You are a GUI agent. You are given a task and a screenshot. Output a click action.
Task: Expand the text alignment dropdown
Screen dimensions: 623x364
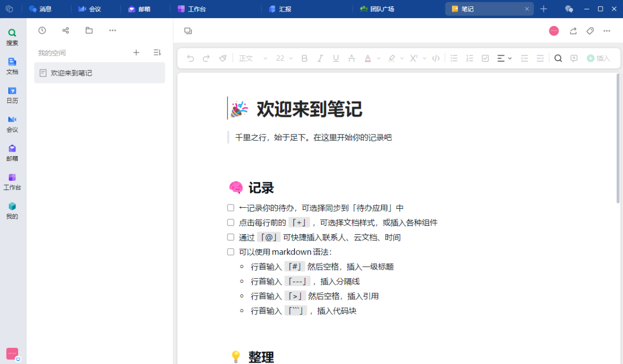[x=504, y=58]
